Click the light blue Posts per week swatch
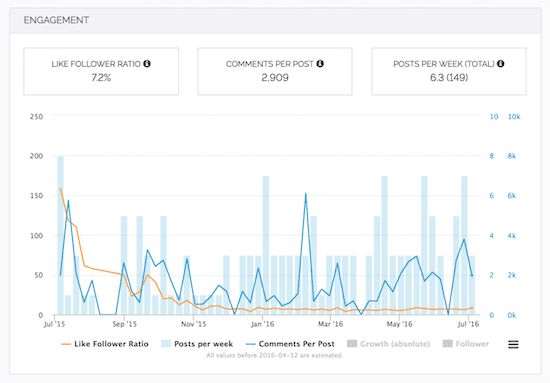 [166, 344]
